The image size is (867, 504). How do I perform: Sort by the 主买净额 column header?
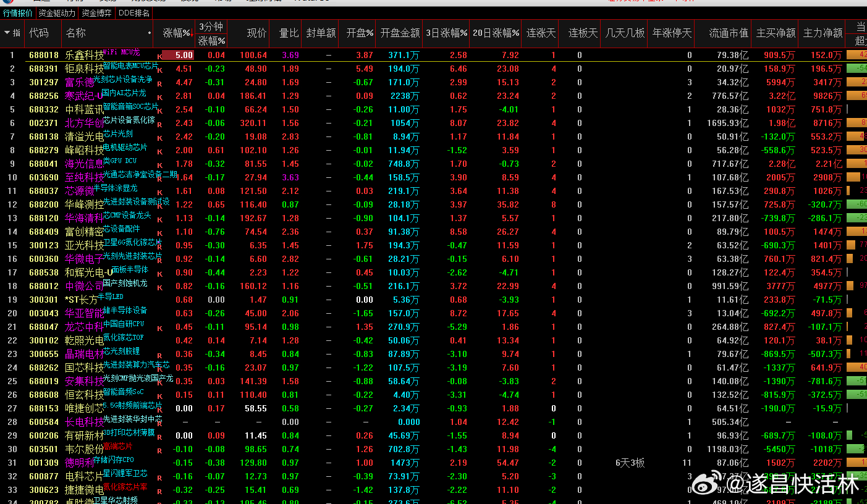[x=776, y=33]
